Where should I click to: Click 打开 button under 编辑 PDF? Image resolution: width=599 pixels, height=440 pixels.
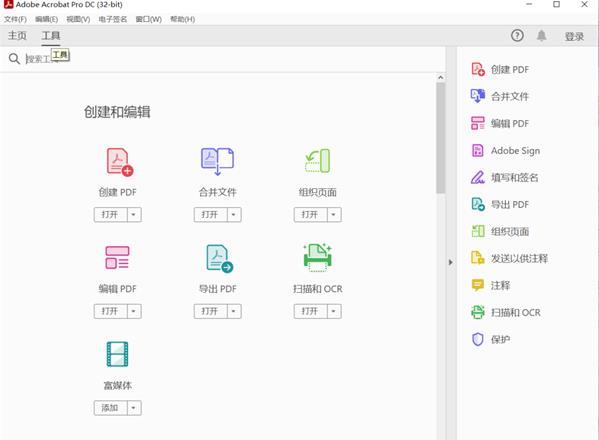[110, 311]
